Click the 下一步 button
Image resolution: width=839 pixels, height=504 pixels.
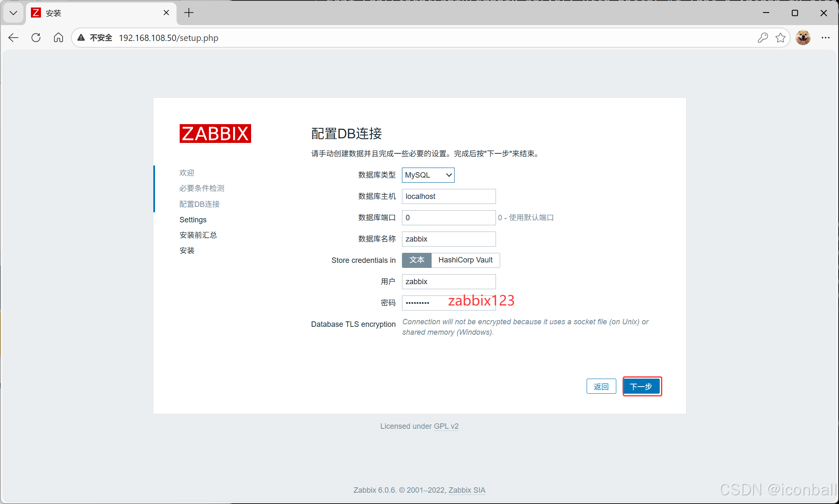[x=642, y=386]
